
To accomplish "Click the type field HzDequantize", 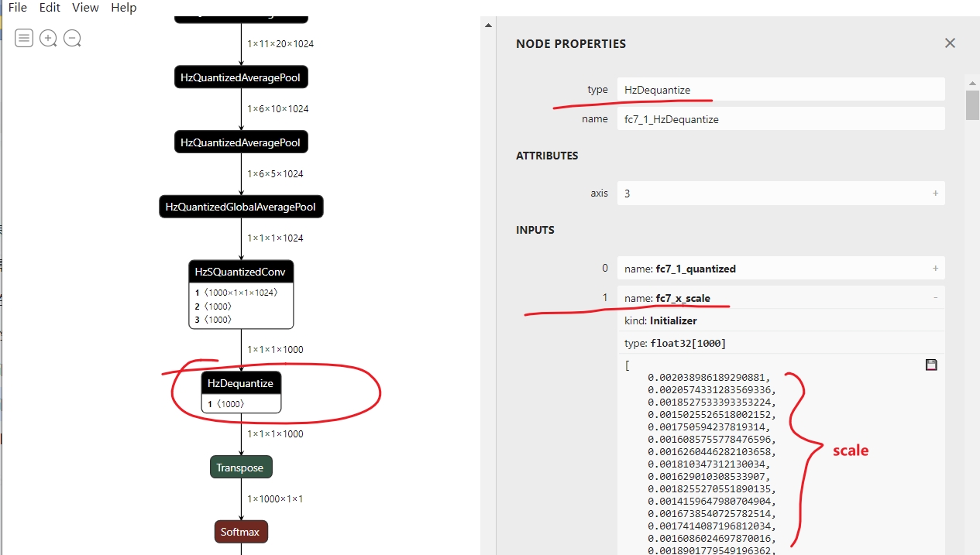I will tap(780, 90).
